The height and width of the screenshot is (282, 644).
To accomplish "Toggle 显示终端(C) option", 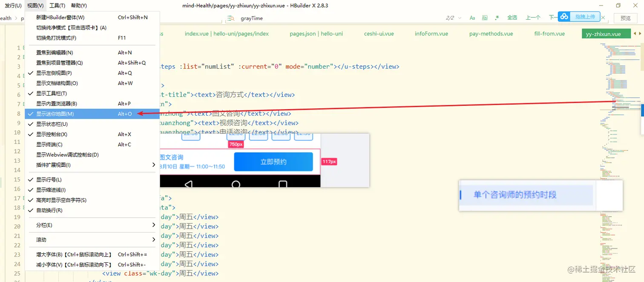I will click(92, 145).
